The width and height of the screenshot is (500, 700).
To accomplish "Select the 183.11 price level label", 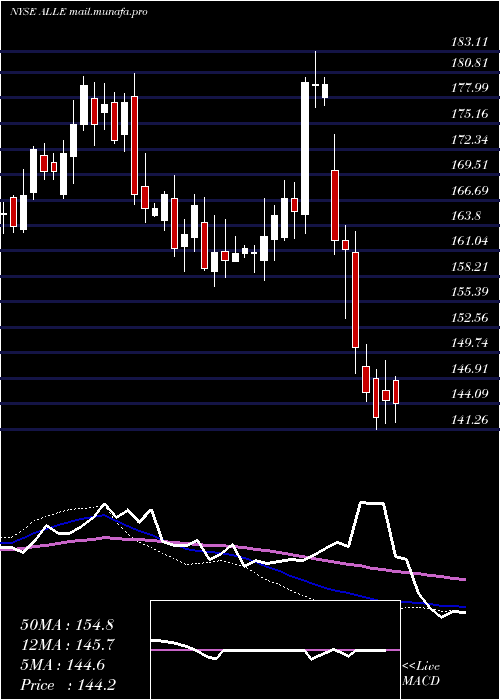I will 469,42.
